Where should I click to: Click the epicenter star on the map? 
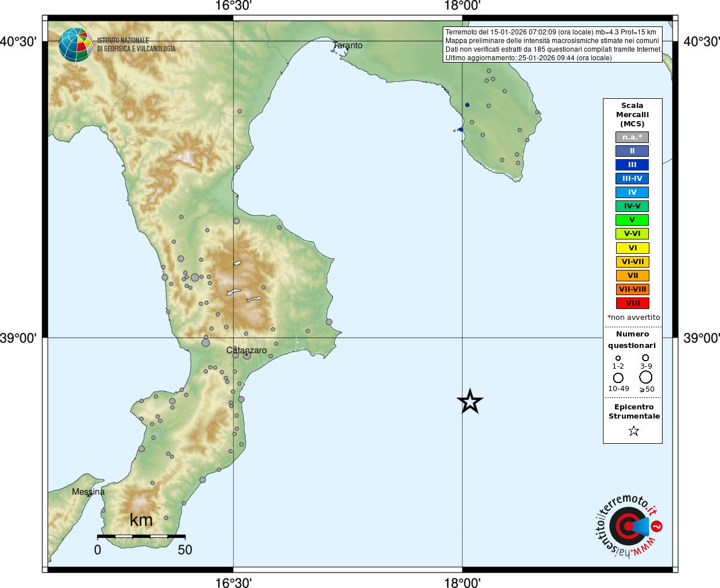[x=470, y=401]
